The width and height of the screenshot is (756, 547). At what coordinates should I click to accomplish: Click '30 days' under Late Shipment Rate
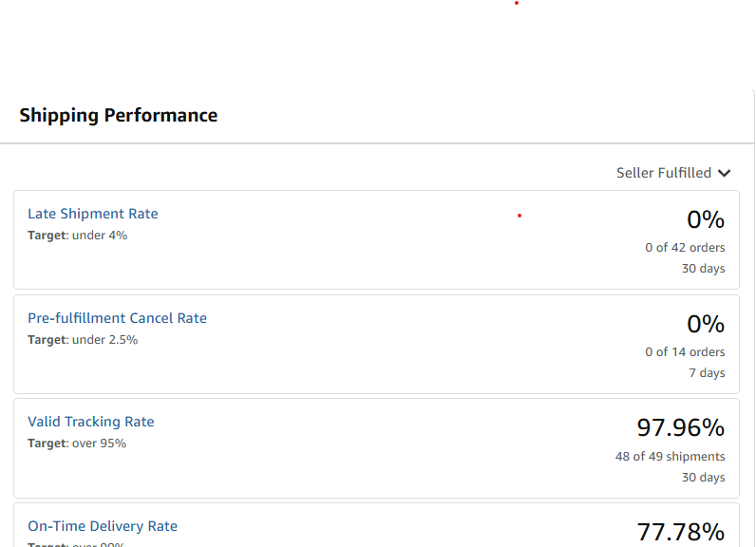pyautogui.click(x=704, y=269)
